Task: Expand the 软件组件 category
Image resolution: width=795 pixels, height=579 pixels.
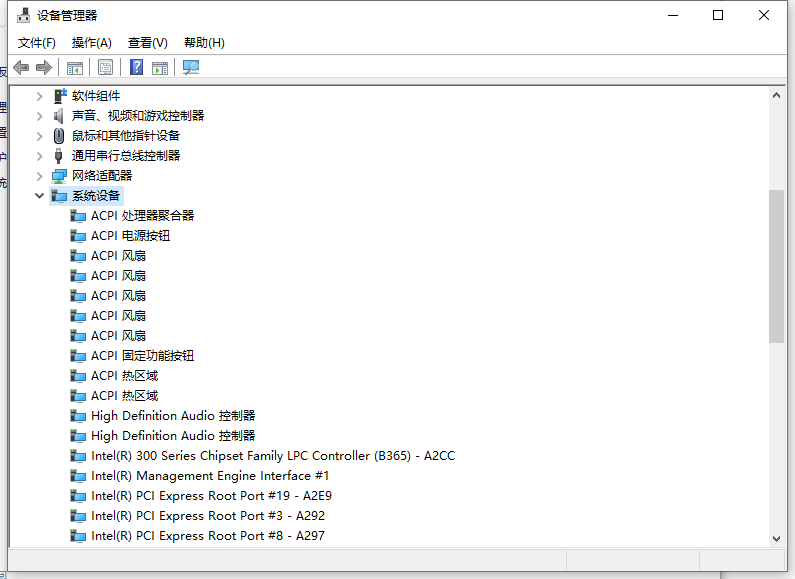Action: coord(40,96)
